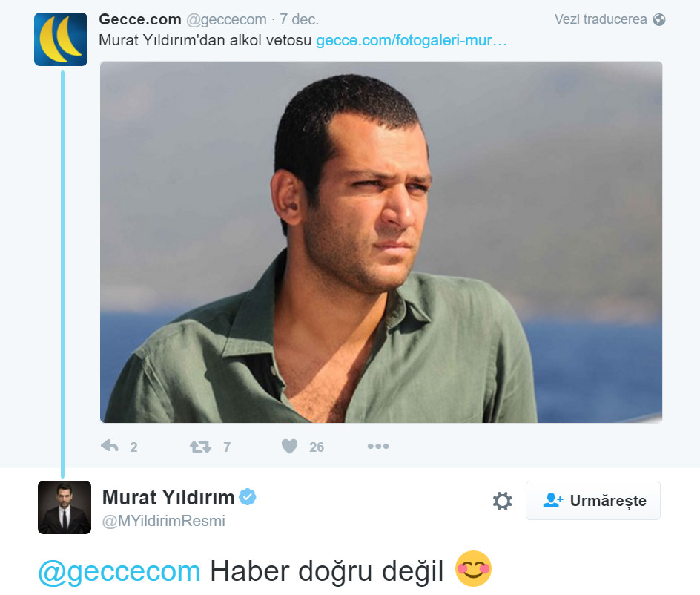This screenshot has height=595, width=700.
Task: Open the 7 dec. tweet timestamp
Action: [299, 19]
